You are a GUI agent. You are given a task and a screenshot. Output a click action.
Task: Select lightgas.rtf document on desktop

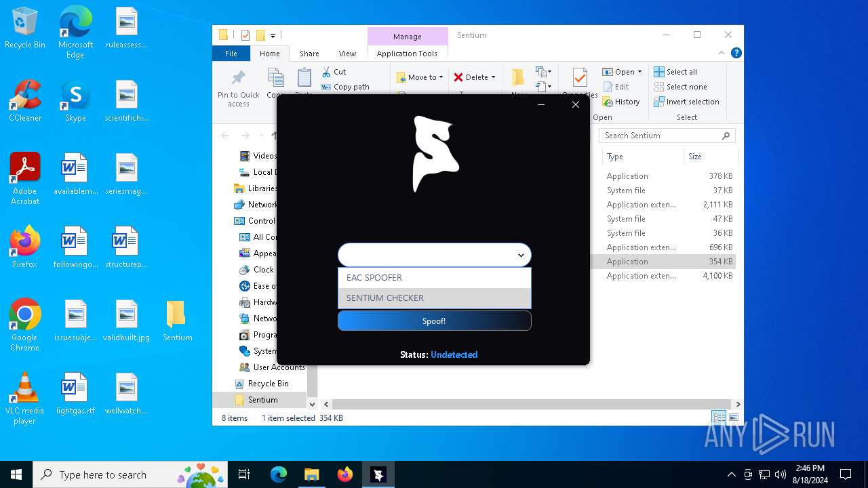75,394
